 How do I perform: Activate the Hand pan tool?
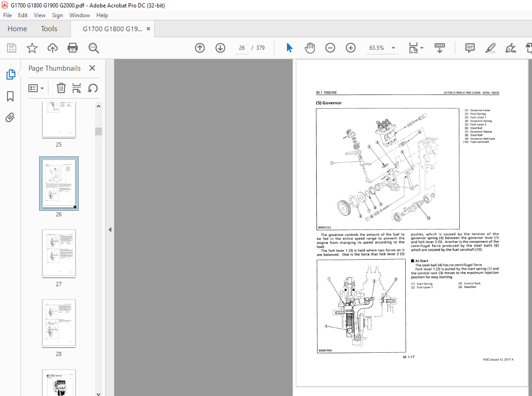(x=309, y=48)
